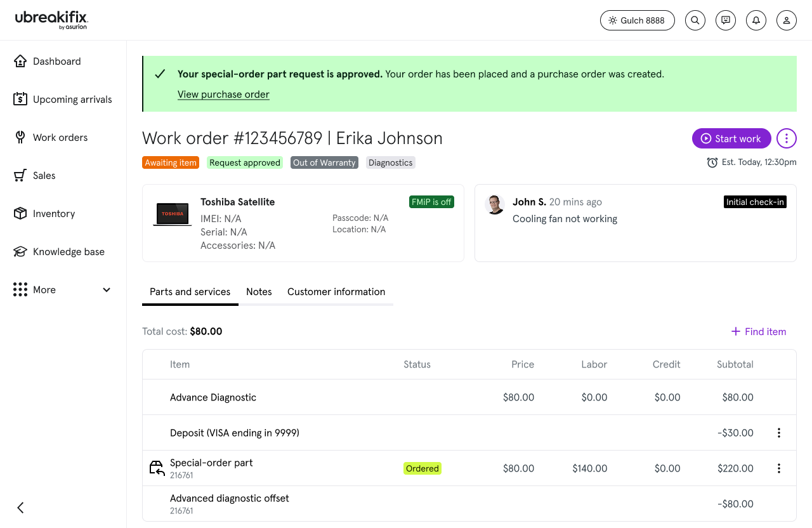Follow the View purchase order link
The width and height of the screenshot is (812, 528).
point(223,95)
